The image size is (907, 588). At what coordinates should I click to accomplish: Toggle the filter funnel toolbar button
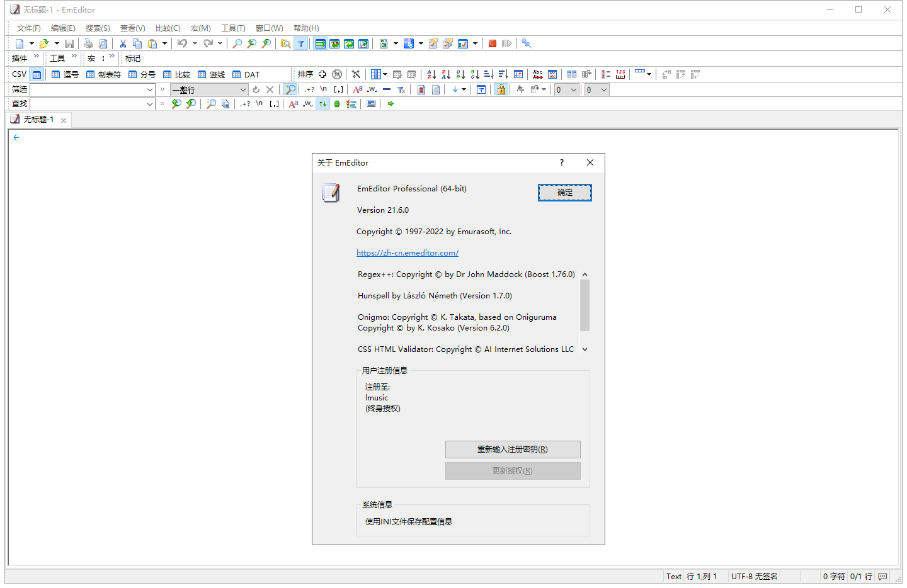(x=301, y=43)
